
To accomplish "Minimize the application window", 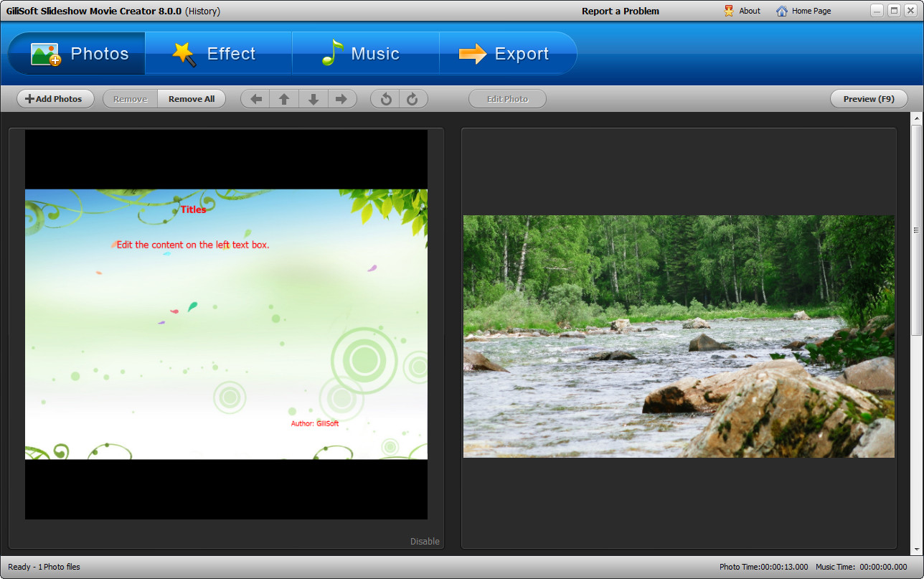I will 877,10.
